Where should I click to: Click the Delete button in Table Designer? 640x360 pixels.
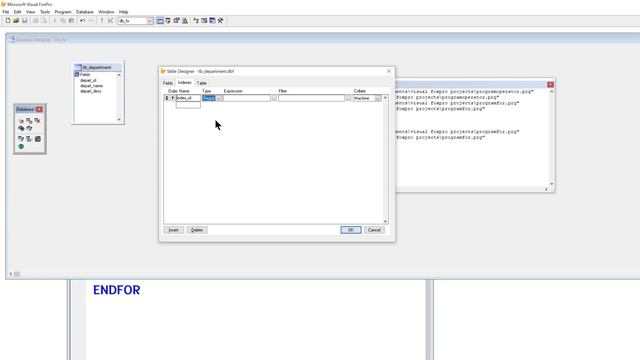197,230
